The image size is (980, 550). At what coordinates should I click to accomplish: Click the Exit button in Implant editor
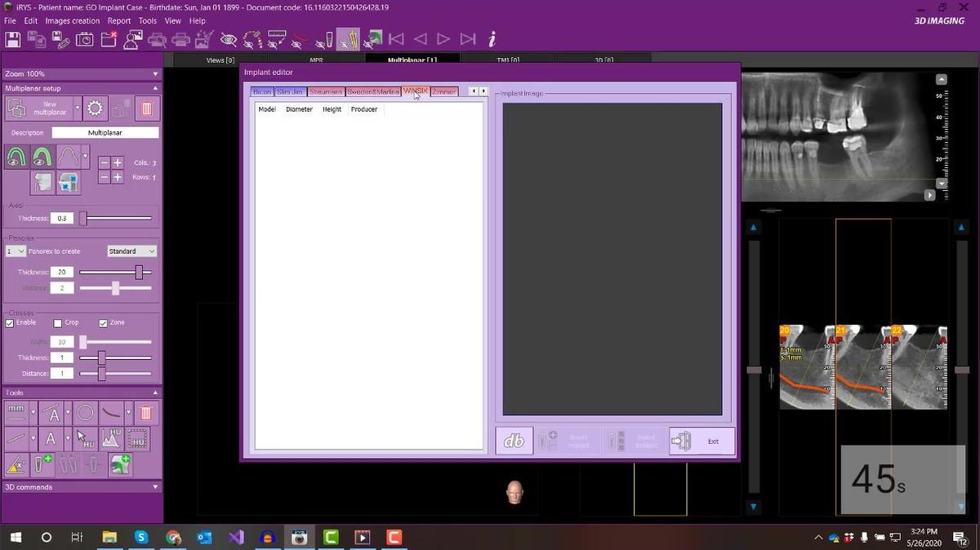702,441
